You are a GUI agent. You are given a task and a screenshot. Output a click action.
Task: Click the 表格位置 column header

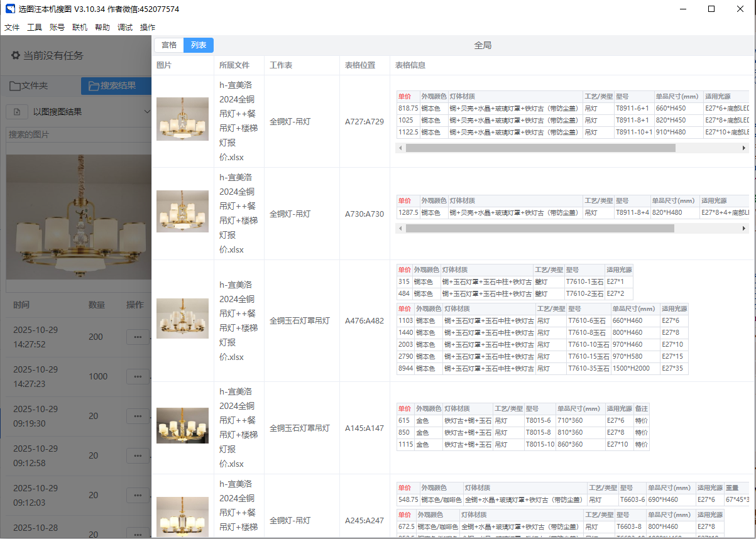tap(360, 65)
